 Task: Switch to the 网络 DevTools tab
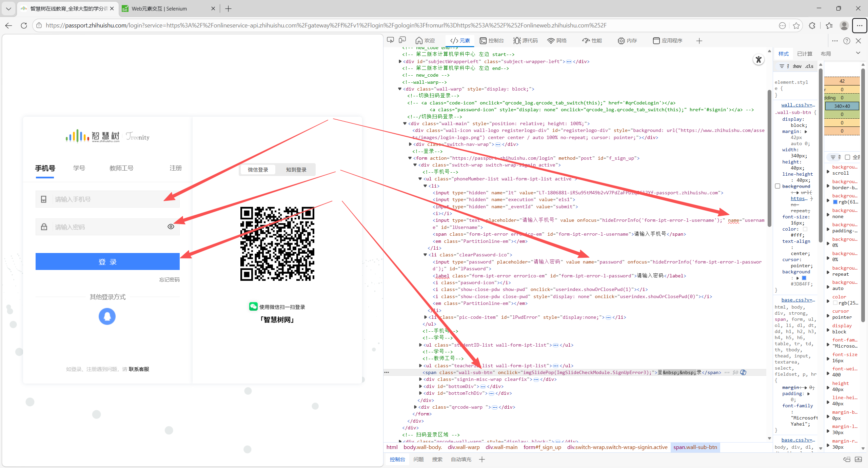point(557,41)
